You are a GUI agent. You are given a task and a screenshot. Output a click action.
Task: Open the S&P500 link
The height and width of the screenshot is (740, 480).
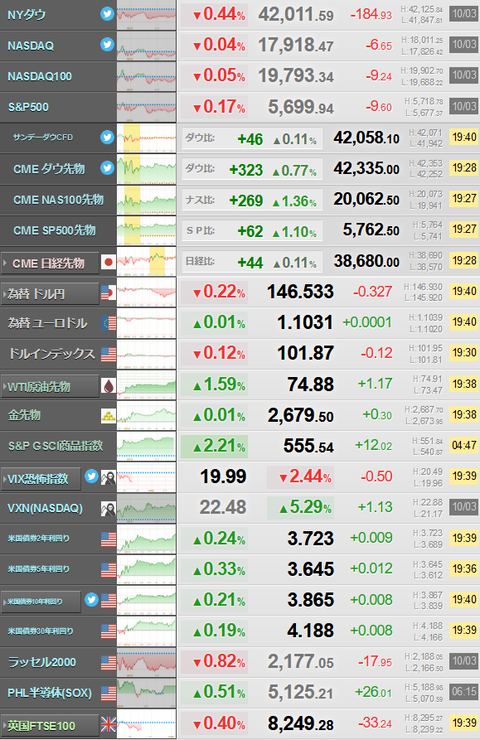pyautogui.click(x=28, y=107)
